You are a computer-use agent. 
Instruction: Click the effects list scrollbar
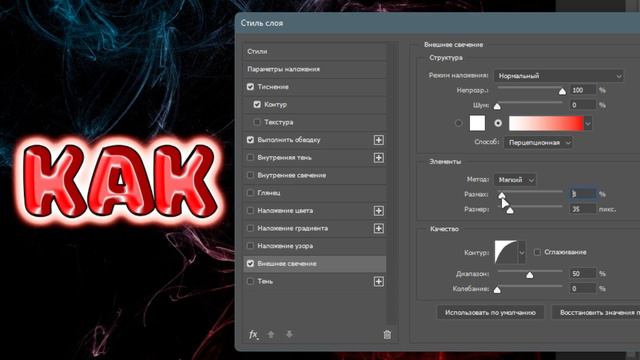393,184
